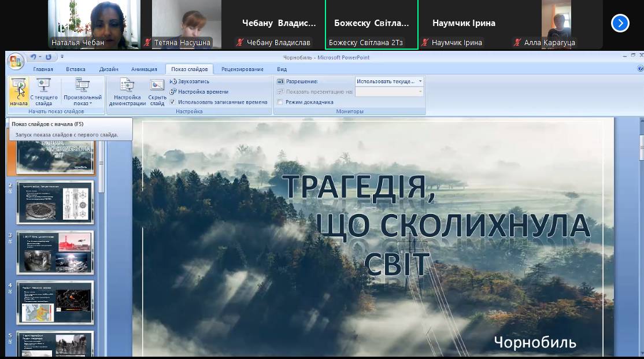Select Тетяна Насушна's video tile
The height and width of the screenshot is (359, 644).
(x=187, y=25)
